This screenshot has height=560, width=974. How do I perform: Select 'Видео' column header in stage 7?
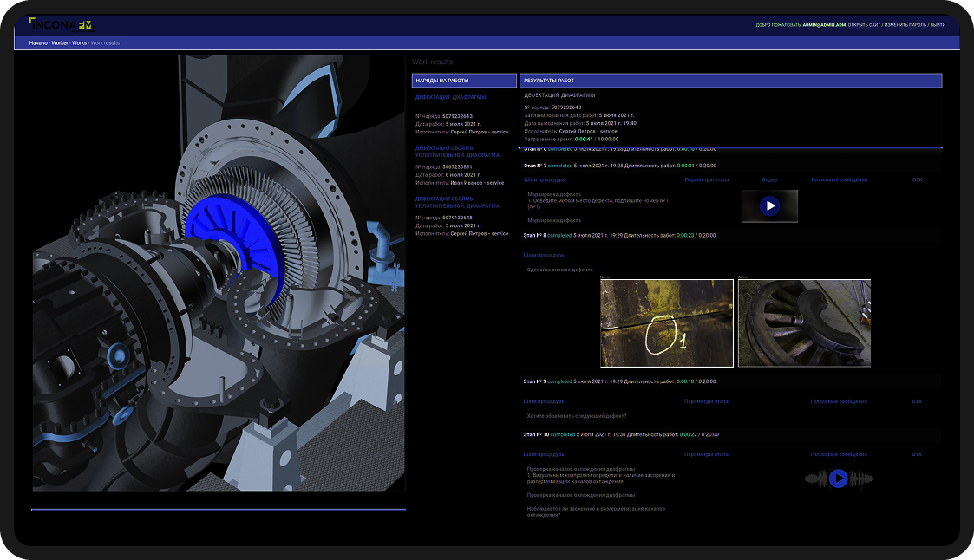(769, 180)
